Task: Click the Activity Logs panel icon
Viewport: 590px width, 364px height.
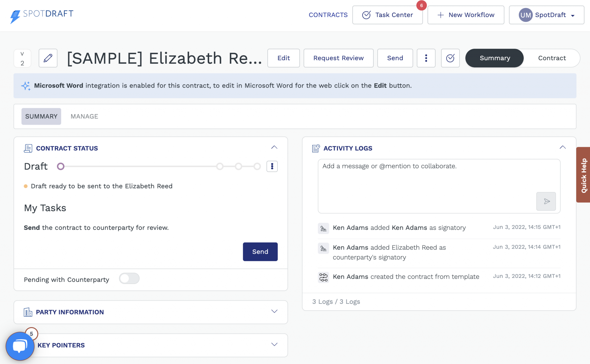Action: [315, 148]
